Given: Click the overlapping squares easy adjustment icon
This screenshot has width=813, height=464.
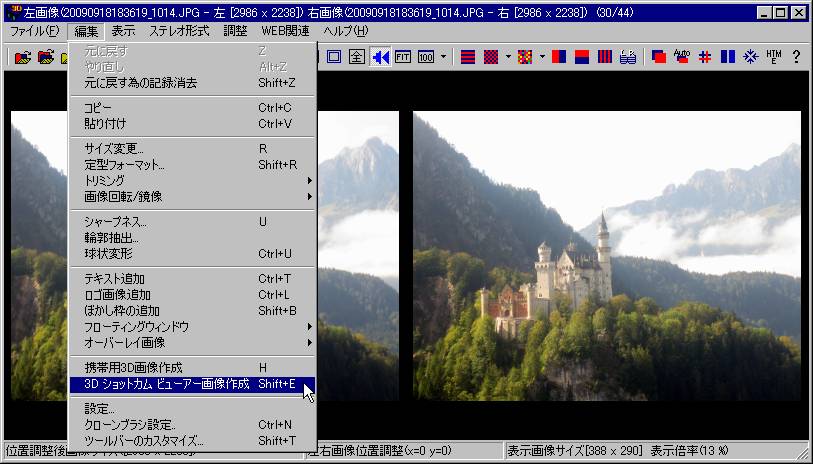Looking at the screenshot, I should coord(659,57).
